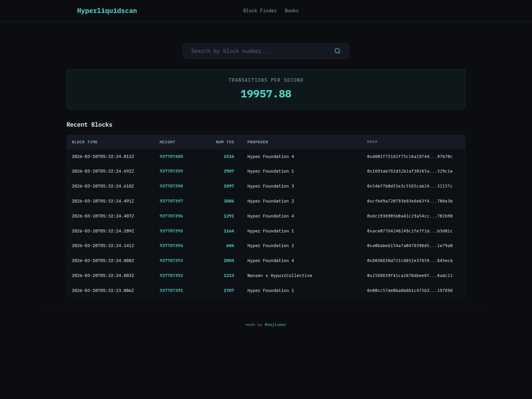This screenshot has height=399, width=532.
Task: Open block height 937707393
Action: tap(171, 261)
